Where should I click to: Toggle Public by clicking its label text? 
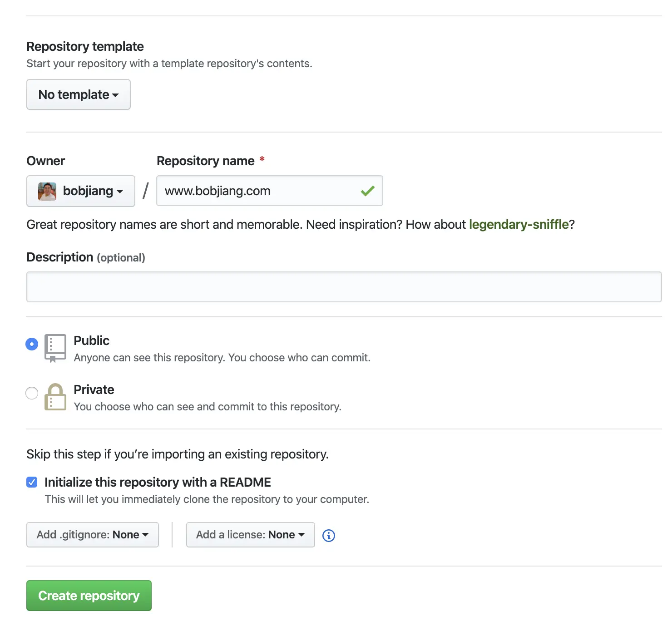91,340
